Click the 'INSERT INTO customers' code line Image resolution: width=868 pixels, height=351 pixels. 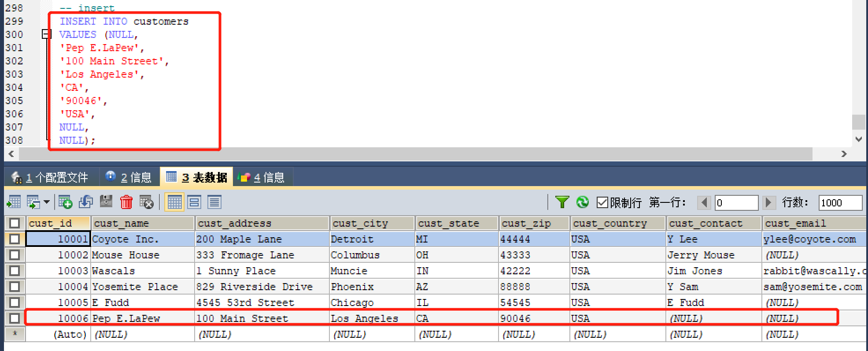pyautogui.click(x=124, y=21)
